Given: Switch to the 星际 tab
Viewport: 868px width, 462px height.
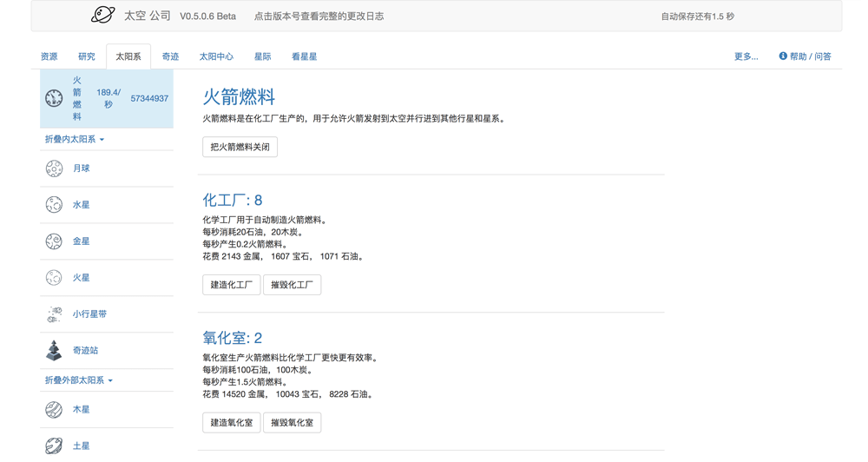Looking at the screenshot, I should click(x=262, y=56).
